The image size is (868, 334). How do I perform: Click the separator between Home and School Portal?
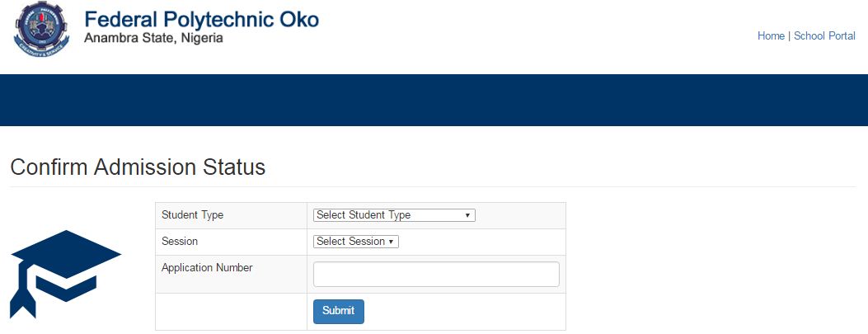789,36
